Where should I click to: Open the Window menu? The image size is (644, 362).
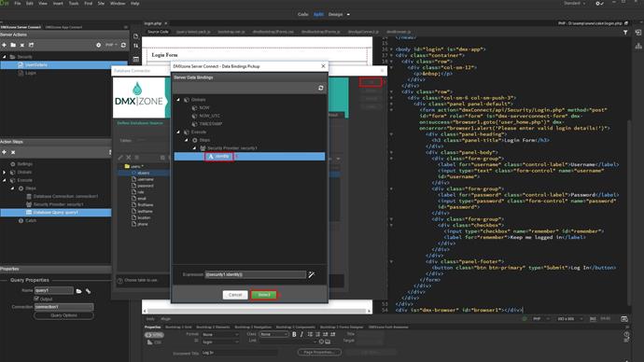[118, 4]
